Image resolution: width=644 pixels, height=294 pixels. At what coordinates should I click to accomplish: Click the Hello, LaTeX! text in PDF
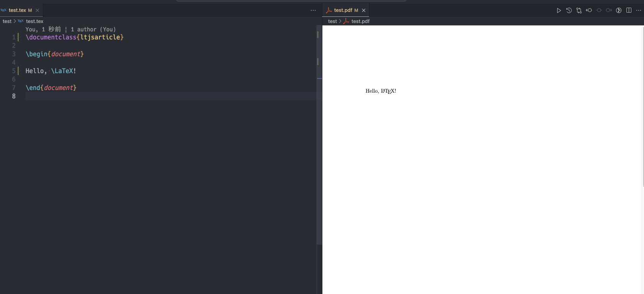coord(381,91)
